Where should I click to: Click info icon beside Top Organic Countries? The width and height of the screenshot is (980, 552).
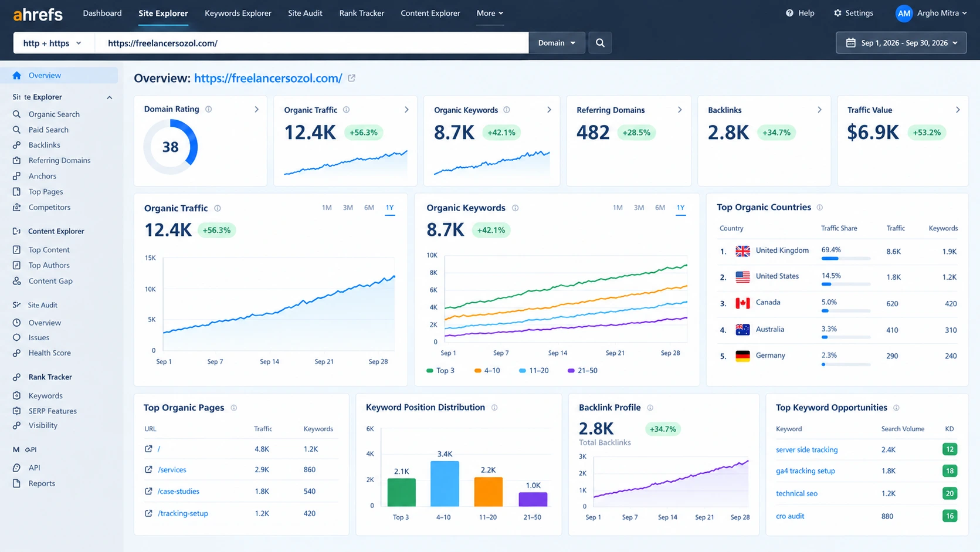(819, 207)
